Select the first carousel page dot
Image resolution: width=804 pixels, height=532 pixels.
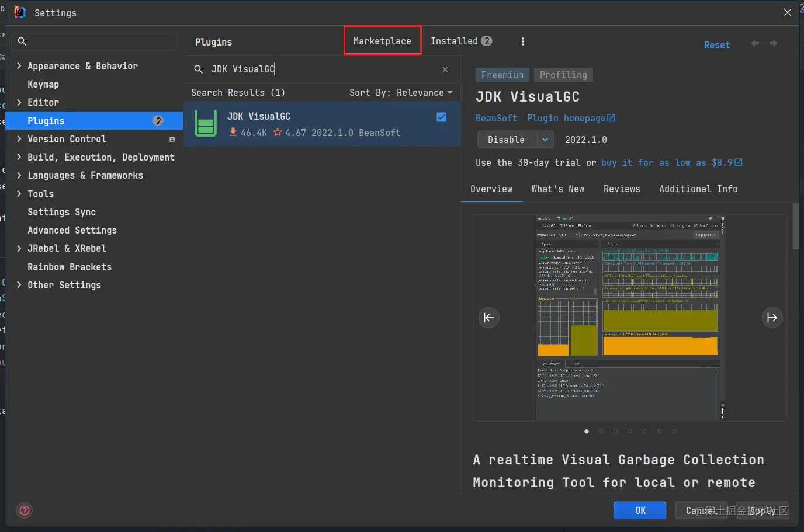point(587,432)
